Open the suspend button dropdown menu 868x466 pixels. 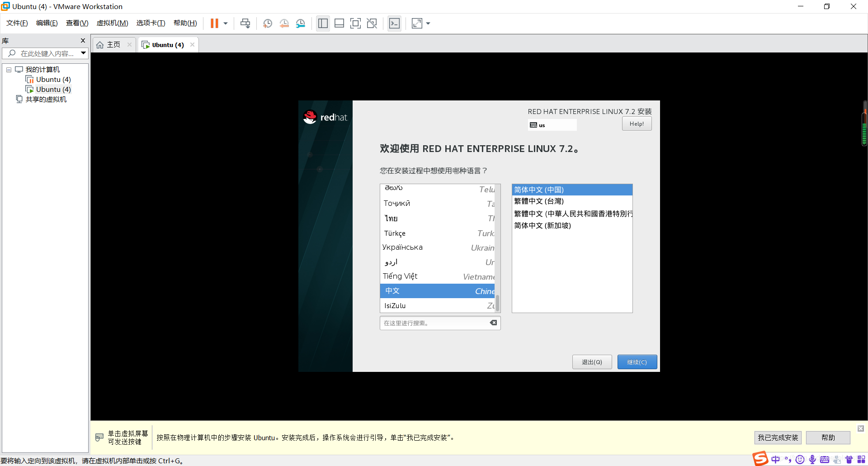(225, 23)
